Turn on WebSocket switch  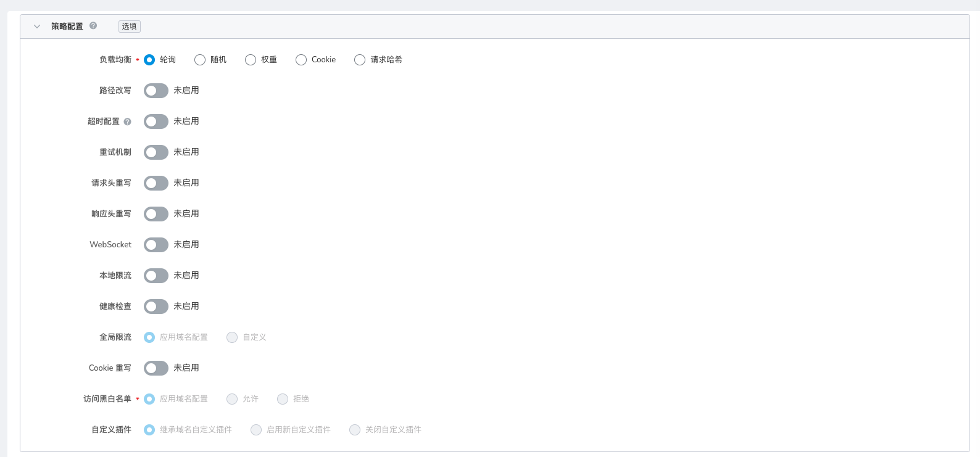click(156, 245)
